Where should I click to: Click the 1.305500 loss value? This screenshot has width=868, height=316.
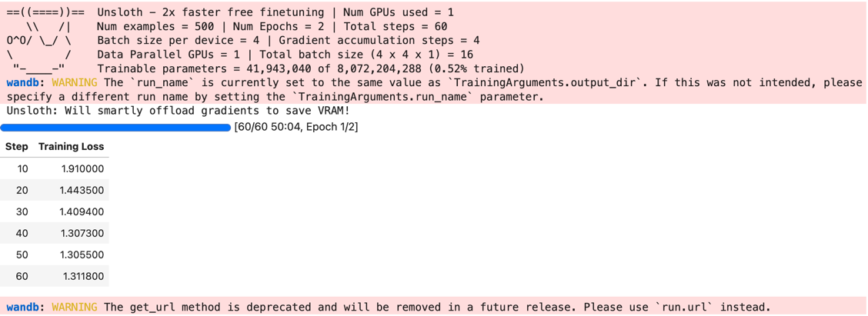click(82, 255)
